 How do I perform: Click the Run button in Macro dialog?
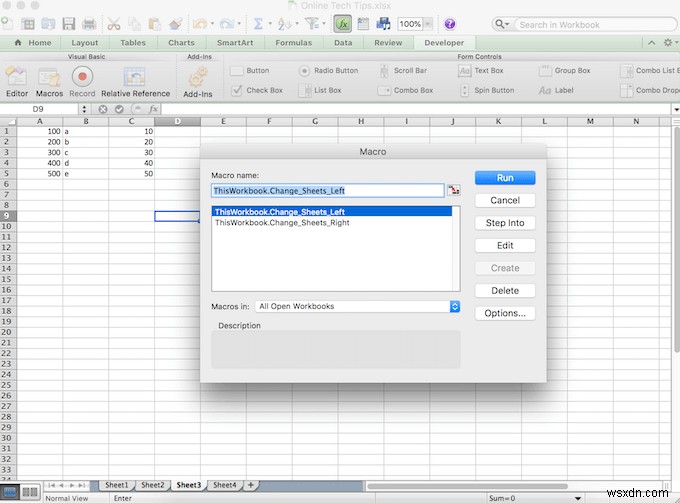(x=505, y=178)
